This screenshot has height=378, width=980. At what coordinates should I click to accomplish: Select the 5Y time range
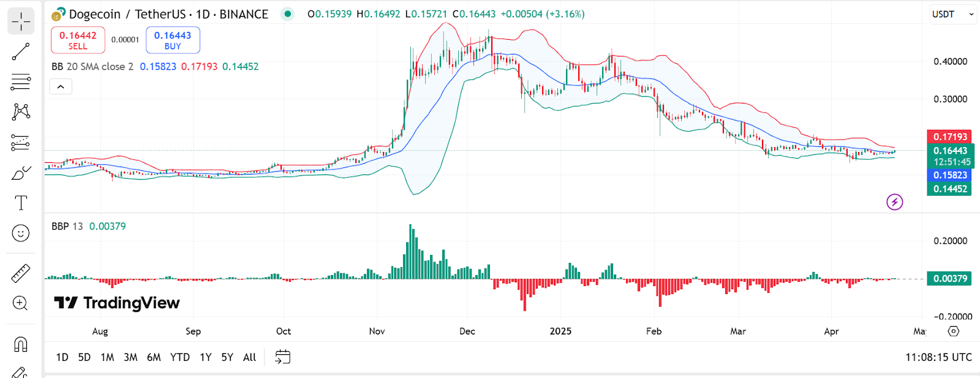(x=227, y=357)
